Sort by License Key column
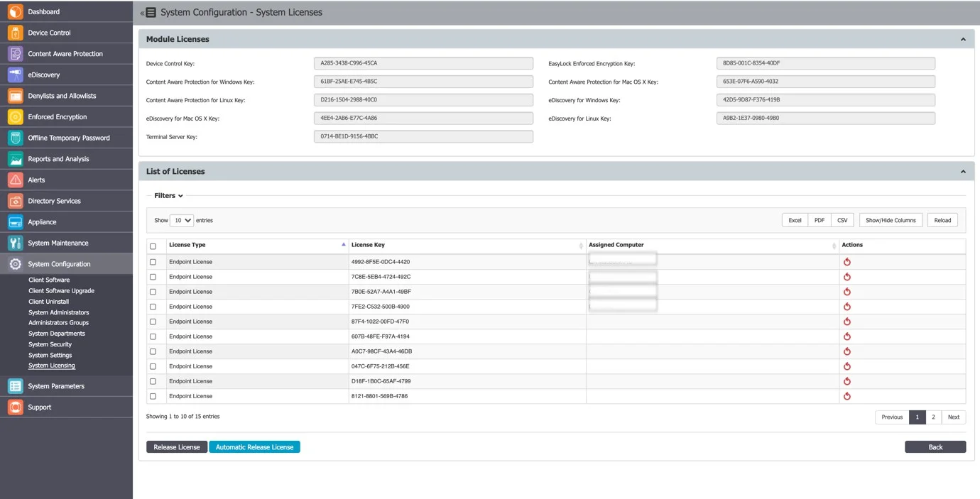 [x=467, y=245]
